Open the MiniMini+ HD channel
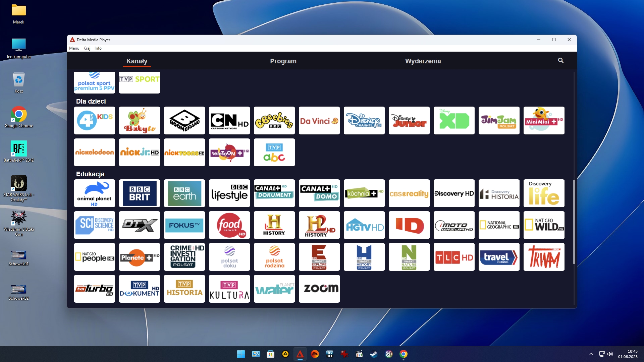The height and width of the screenshot is (362, 644). tap(544, 121)
